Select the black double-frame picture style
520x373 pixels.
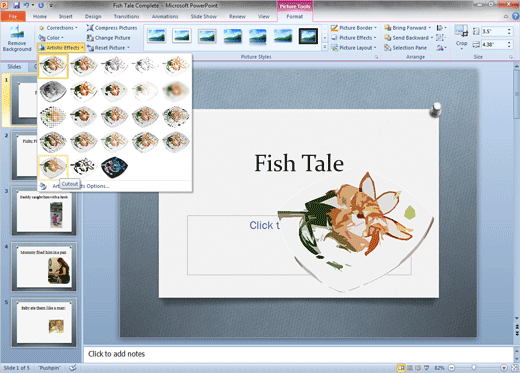tap(308, 36)
